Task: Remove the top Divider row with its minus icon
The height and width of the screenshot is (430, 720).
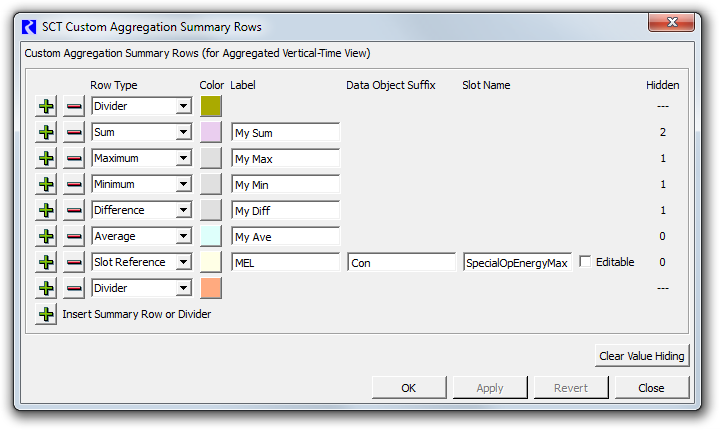Action: pyautogui.click(x=73, y=106)
